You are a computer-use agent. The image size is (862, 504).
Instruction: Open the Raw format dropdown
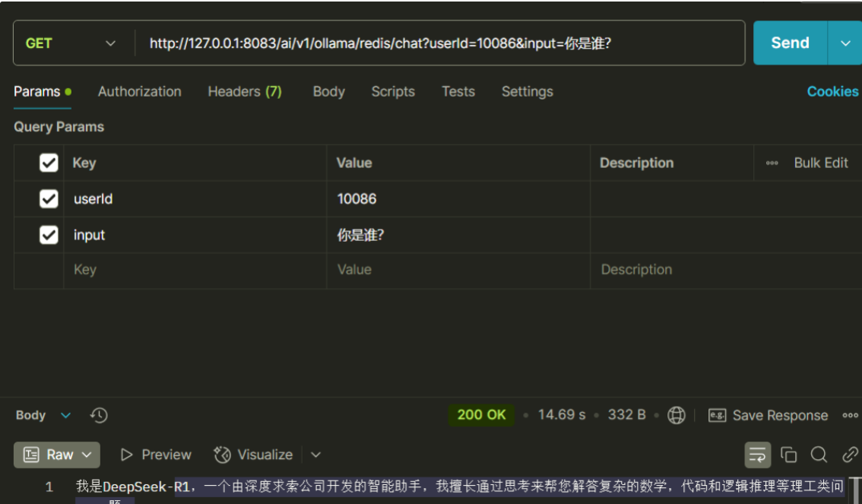pyautogui.click(x=56, y=455)
